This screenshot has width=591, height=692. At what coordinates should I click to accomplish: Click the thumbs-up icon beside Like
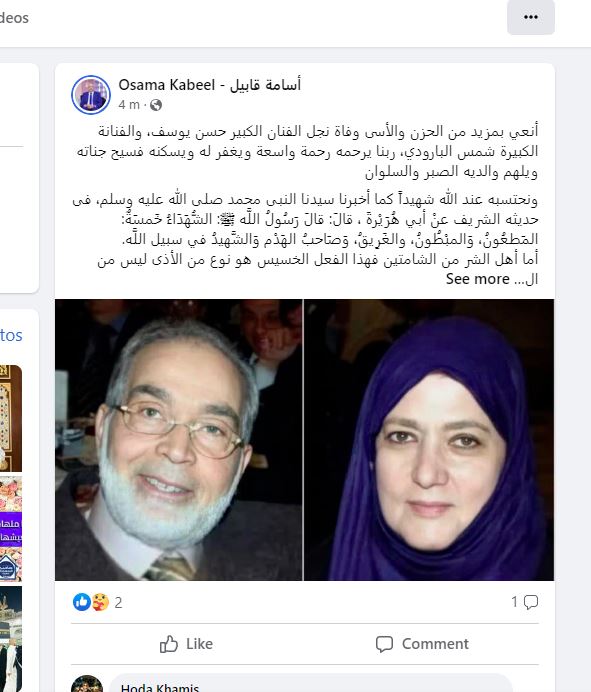pos(169,644)
